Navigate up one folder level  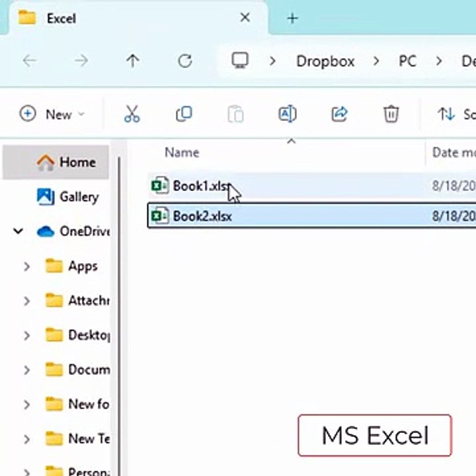(x=133, y=61)
